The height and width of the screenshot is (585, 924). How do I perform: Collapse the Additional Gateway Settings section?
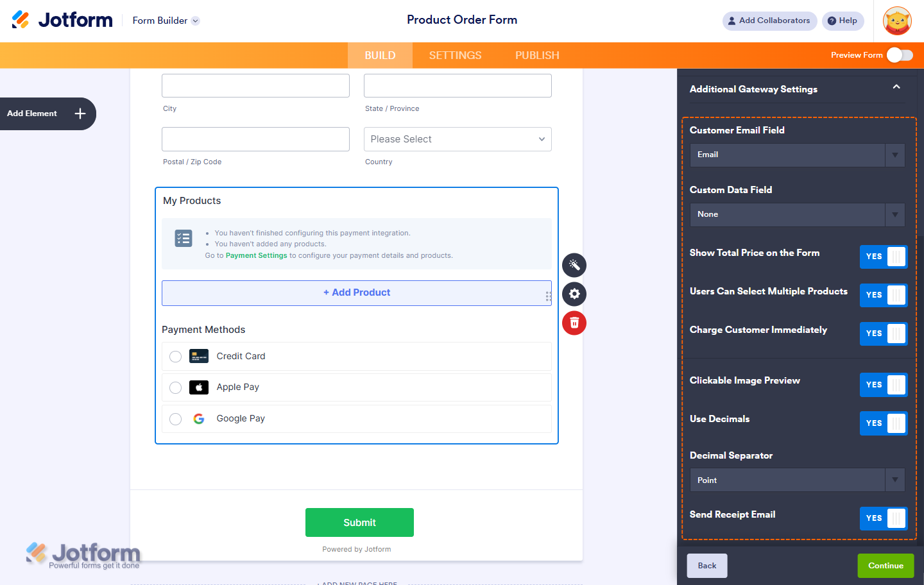tap(896, 87)
